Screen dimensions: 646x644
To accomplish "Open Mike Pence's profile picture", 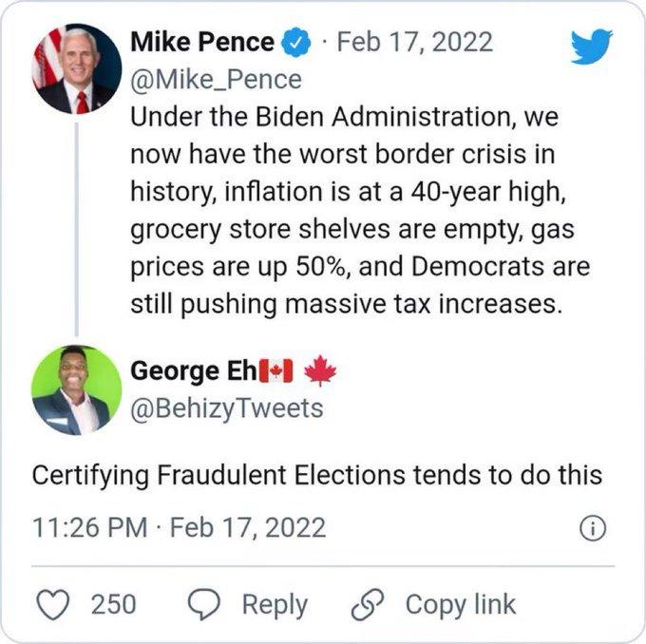I will point(75,69).
